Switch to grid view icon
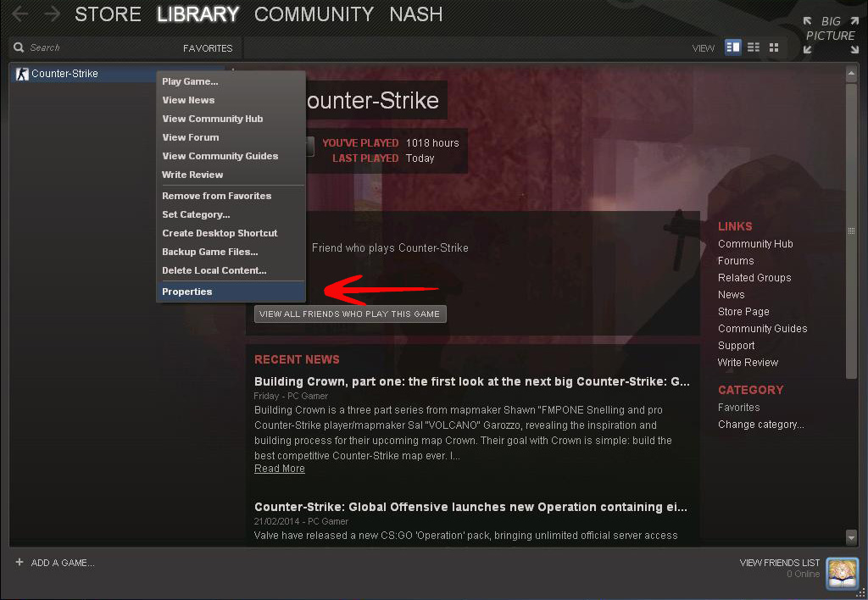 pos(774,47)
